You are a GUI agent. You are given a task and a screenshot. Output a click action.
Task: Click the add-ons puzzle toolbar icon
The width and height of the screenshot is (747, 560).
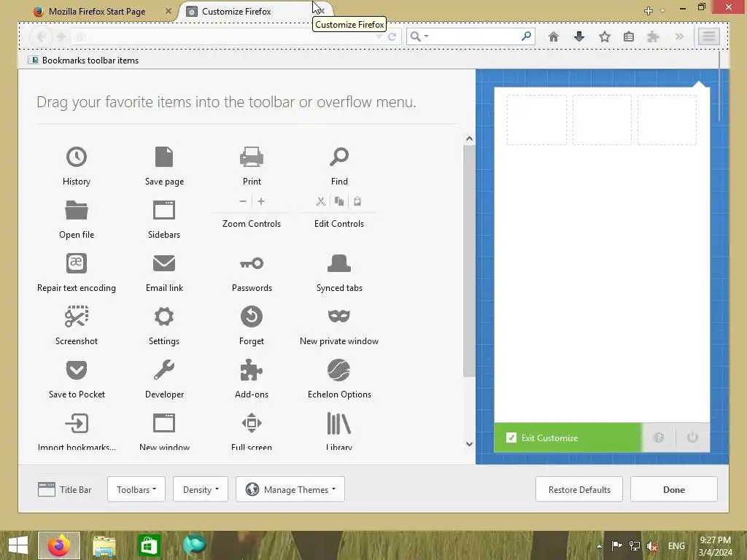pos(653,36)
